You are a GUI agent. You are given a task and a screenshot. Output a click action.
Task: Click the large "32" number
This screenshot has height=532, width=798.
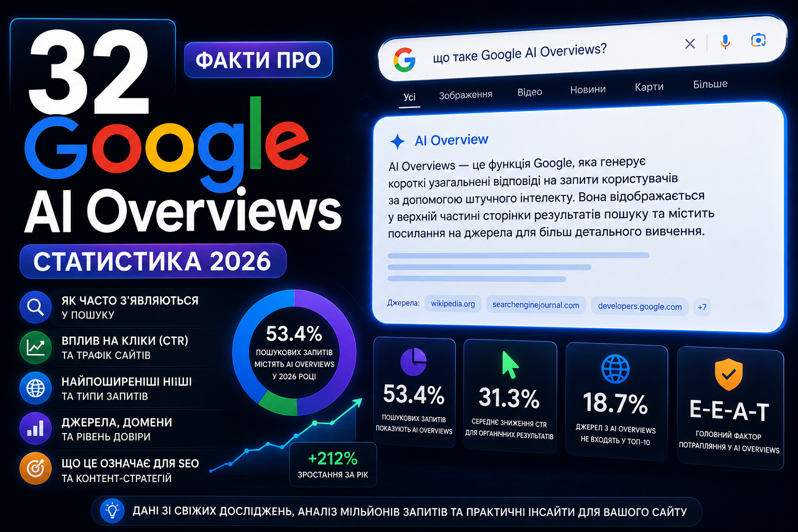coord(89,71)
